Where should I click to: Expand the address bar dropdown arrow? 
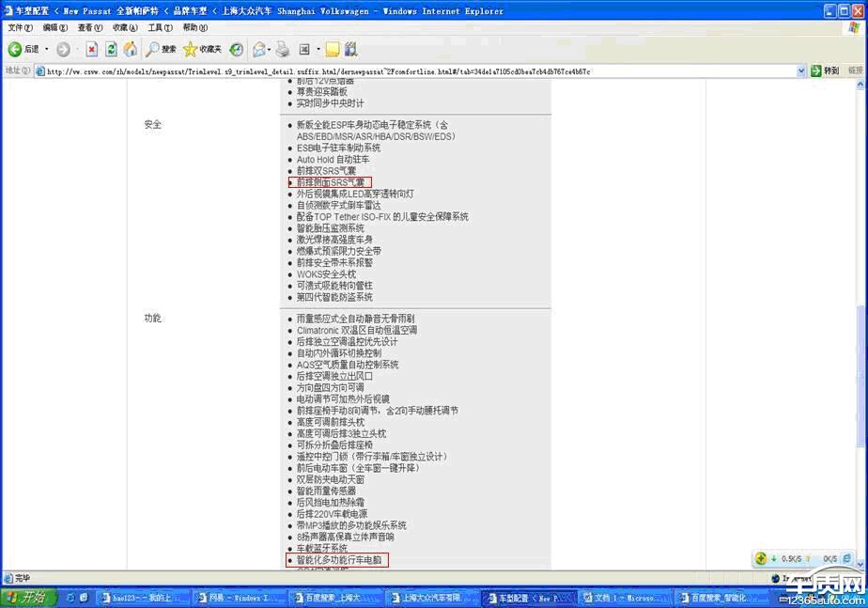(x=801, y=70)
